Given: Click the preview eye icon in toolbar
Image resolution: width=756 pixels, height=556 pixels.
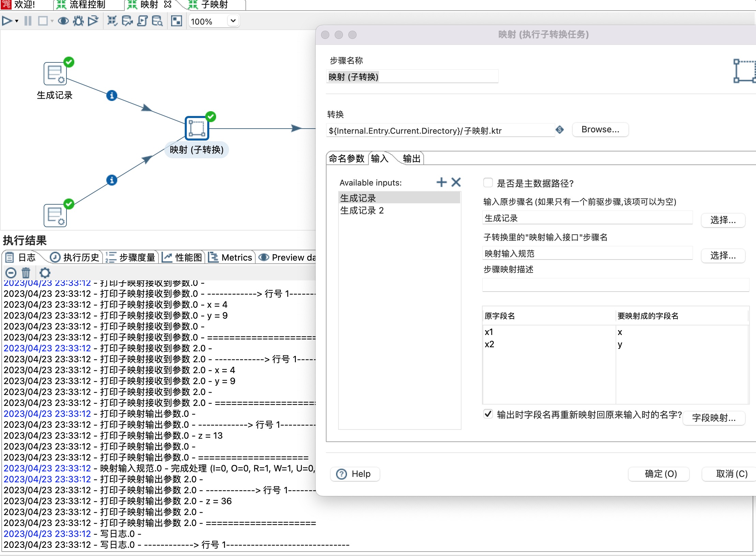Looking at the screenshot, I should 63,21.
